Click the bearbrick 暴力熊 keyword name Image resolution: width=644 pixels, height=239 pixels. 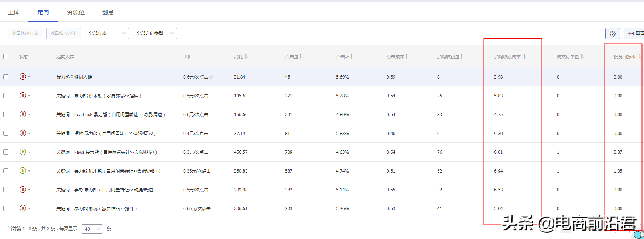point(111,115)
